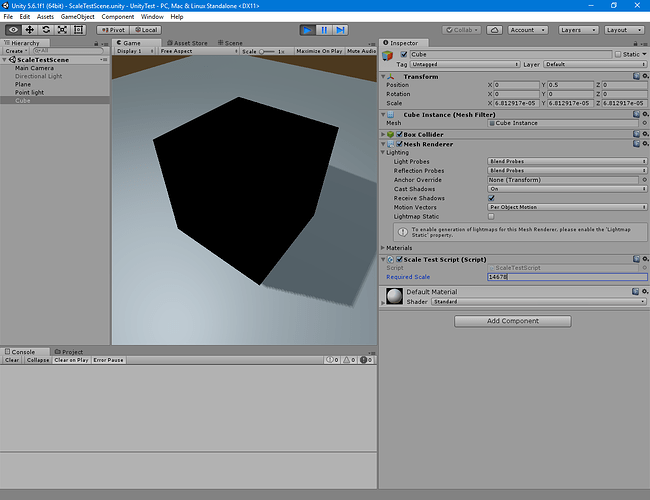Open the GameObject menu
This screenshot has height=500, width=650.
(76, 17)
